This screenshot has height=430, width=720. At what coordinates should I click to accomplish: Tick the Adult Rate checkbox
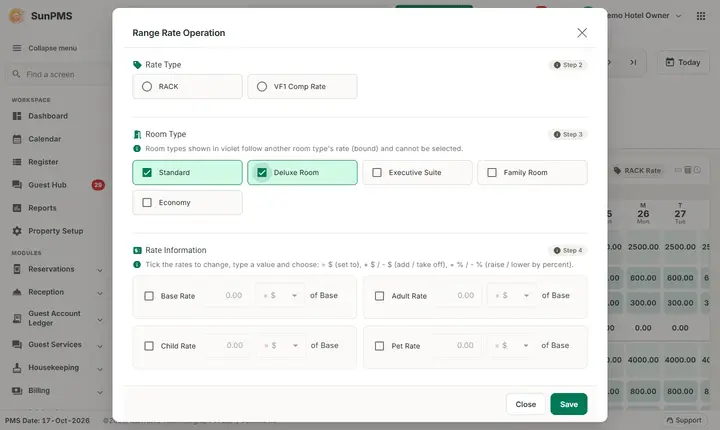379,296
